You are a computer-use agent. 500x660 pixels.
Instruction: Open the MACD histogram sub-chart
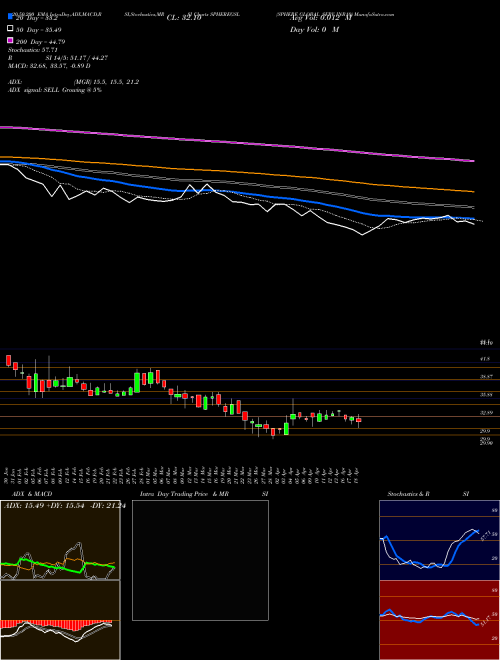click(x=60, y=620)
